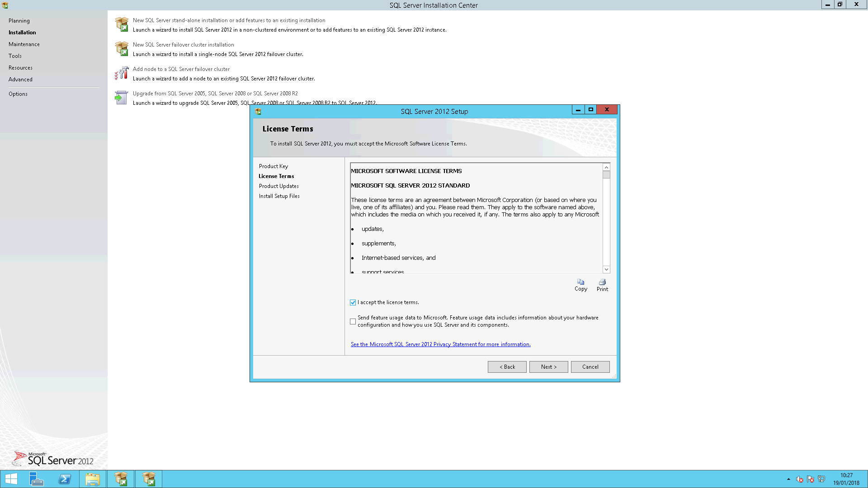Minimize the SQL Server 2012 Setup dialog
Image resolution: width=868 pixels, height=488 pixels.
click(578, 110)
